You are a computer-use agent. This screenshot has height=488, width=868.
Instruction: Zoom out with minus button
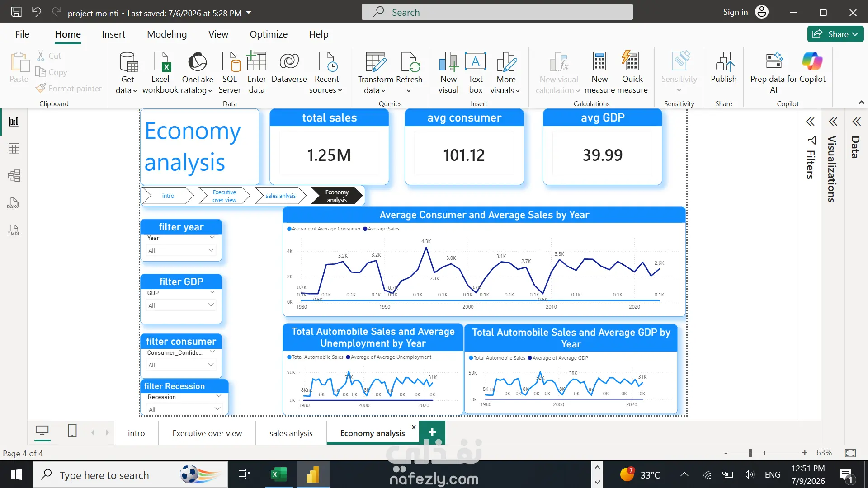pyautogui.click(x=726, y=453)
